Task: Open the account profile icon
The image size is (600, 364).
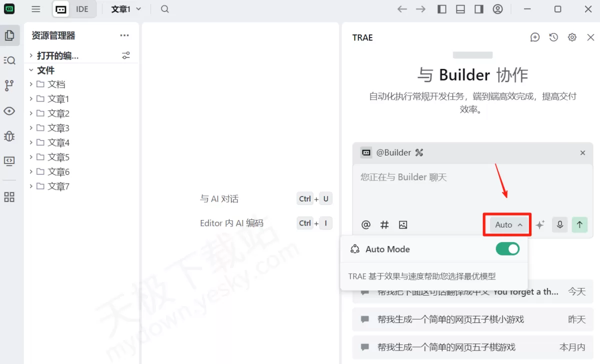Action: 497,9
